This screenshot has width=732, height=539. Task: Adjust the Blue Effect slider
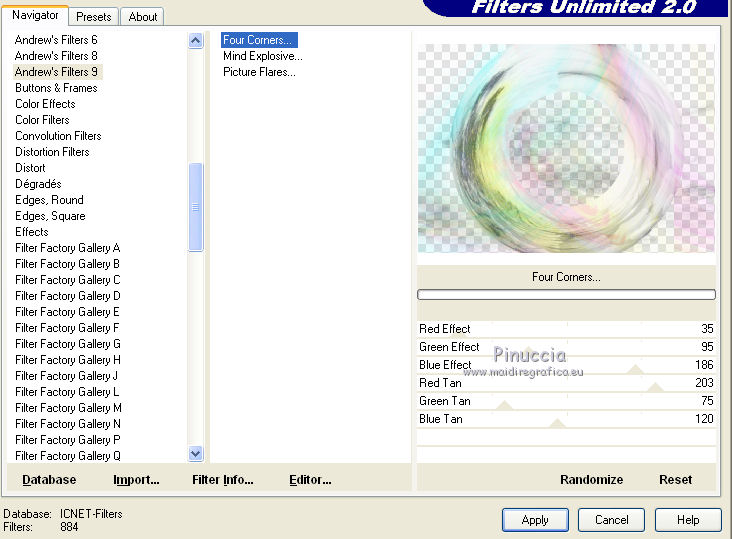[x=566, y=365]
